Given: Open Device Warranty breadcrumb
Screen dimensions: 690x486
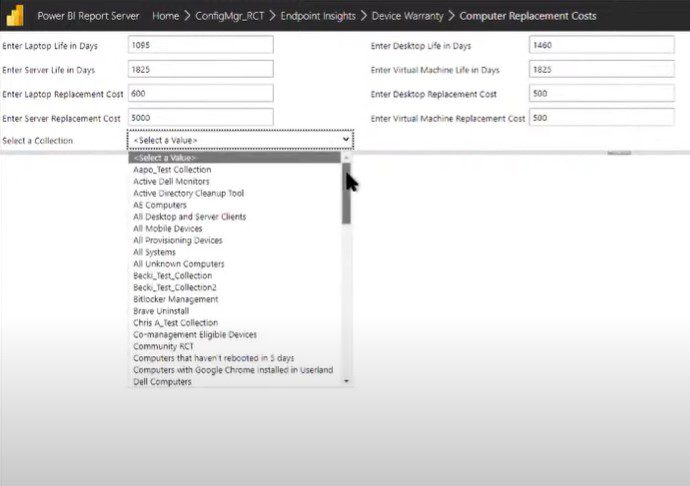Looking at the screenshot, I should point(407,16).
